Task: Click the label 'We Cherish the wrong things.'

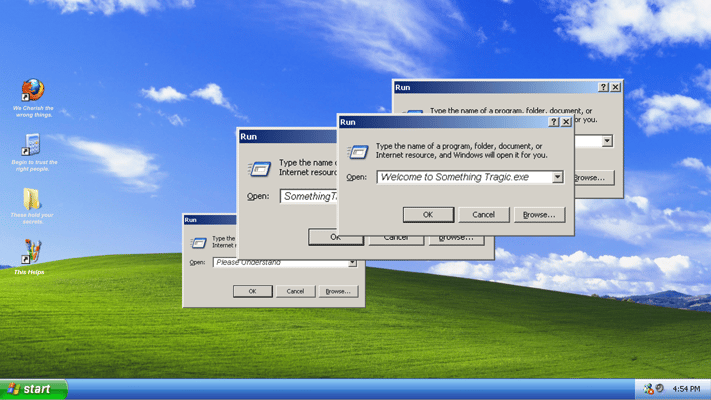Action: tap(33, 112)
